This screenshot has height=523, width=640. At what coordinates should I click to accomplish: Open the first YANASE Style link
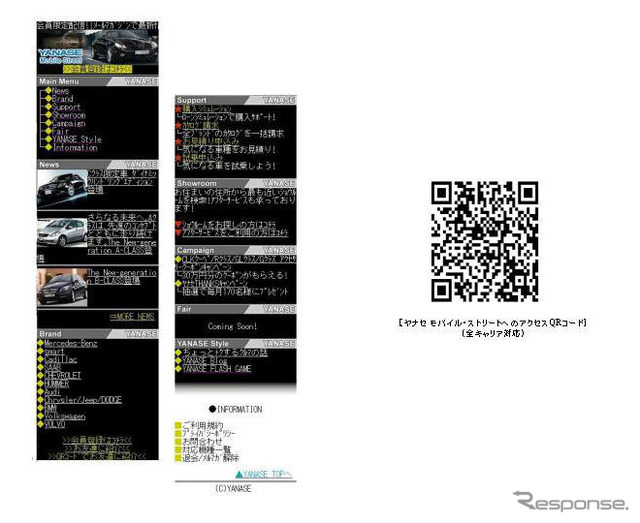pyautogui.click(x=224, y=352)
